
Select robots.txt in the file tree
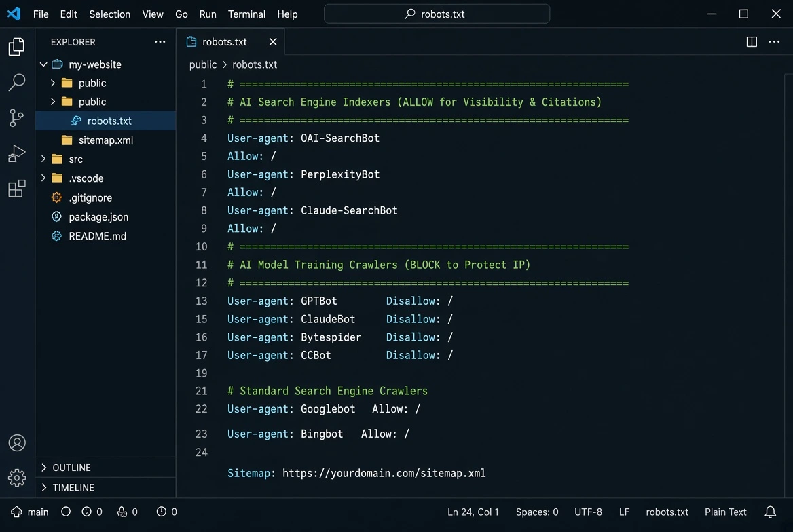tap(106, 121)
